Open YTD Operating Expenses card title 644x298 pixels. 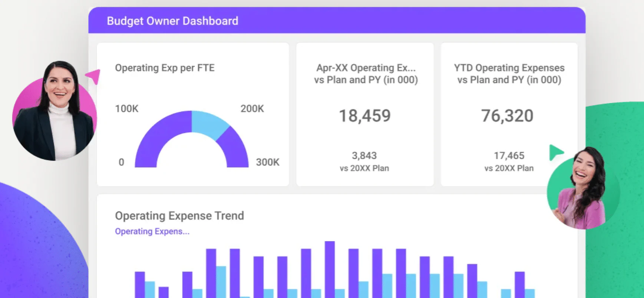point(509,74)
